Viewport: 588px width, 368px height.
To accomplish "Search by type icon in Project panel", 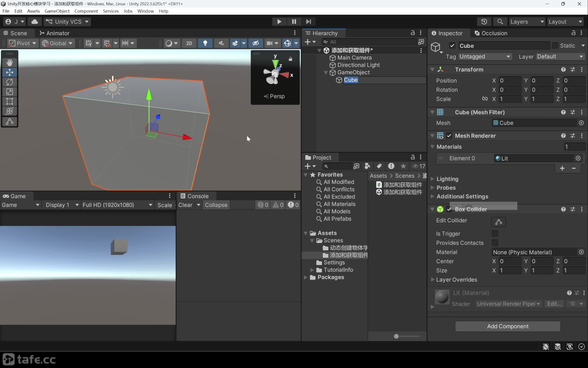I will [x=367, y=166].
